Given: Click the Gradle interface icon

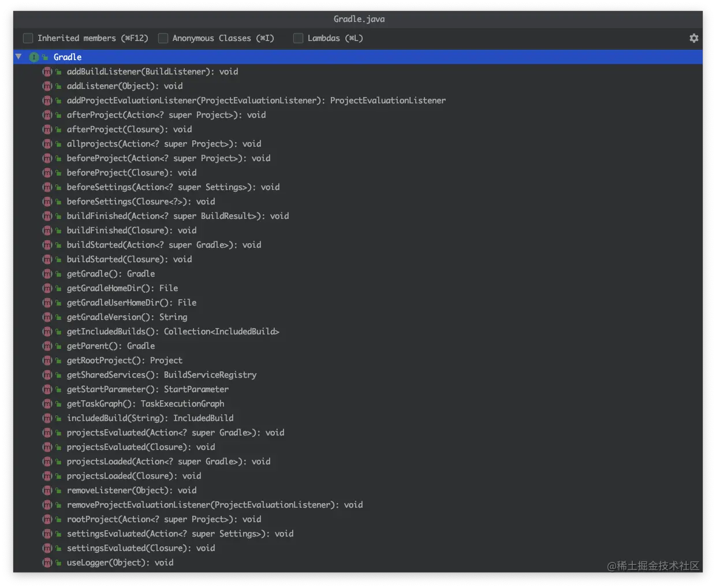Looking at the screenshot, I should 34,57.
